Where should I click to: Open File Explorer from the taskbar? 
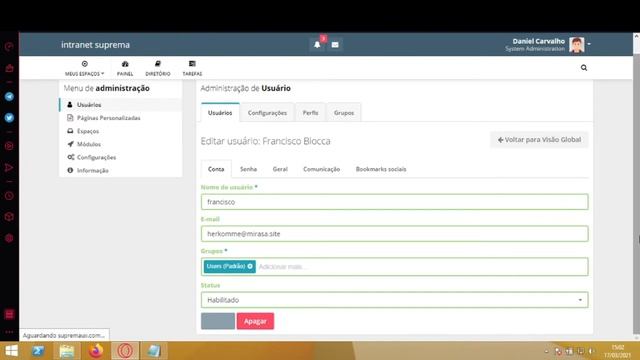point(67,351)
